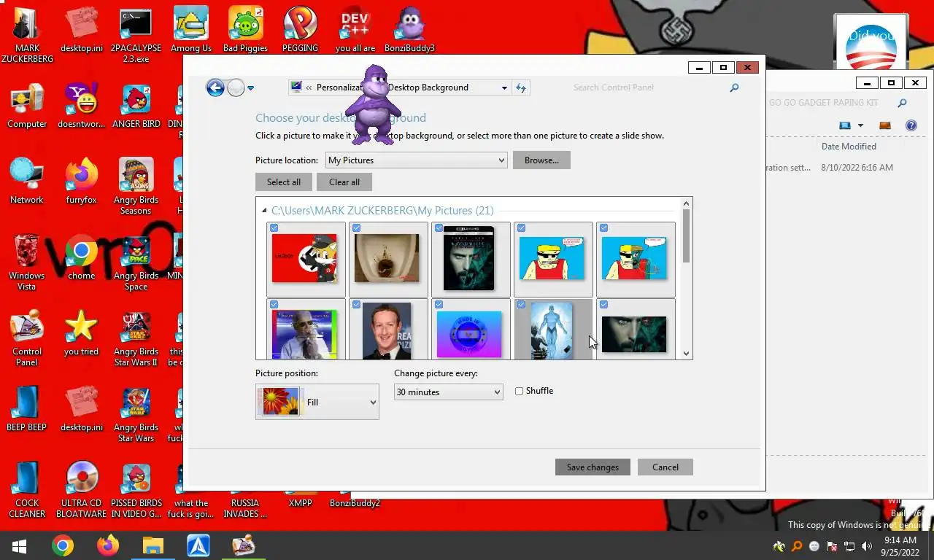
Task: Select the 2PACALYPSE 2.3.exe desktop icon
Action: tap(136, 35)
